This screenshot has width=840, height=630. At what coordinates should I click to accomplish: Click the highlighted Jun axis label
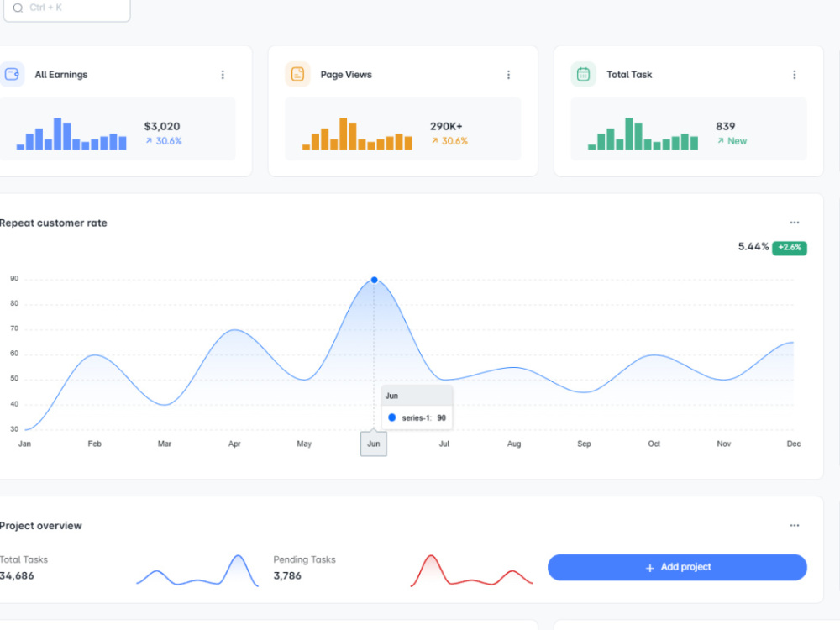coord(374,444)
